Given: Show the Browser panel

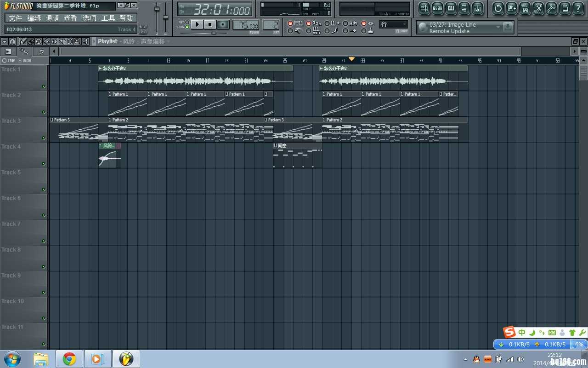Looking at the screenshot, I should pyautogui.click(x=464, y=8).
